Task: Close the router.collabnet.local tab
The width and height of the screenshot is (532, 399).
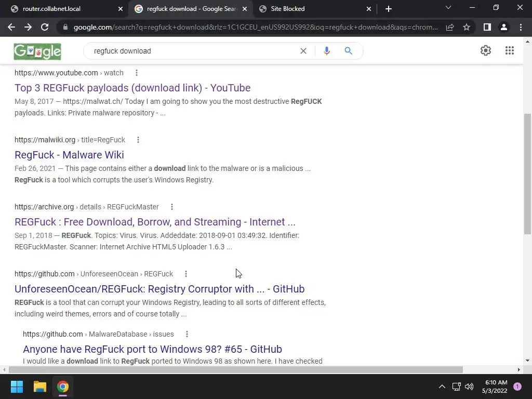Action: click(121, 9)
